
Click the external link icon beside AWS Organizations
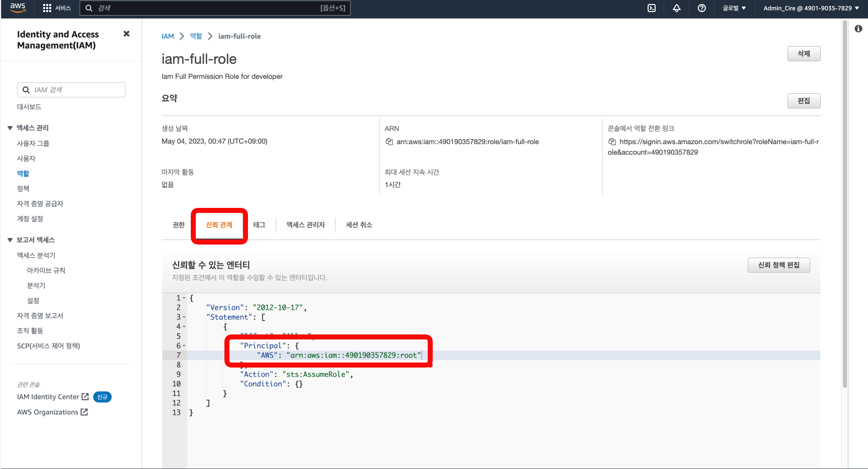point(84,412)
